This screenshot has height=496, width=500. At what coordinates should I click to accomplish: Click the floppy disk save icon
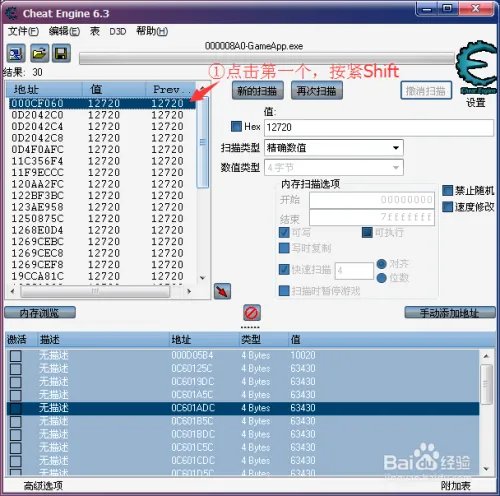pos(61,53)
